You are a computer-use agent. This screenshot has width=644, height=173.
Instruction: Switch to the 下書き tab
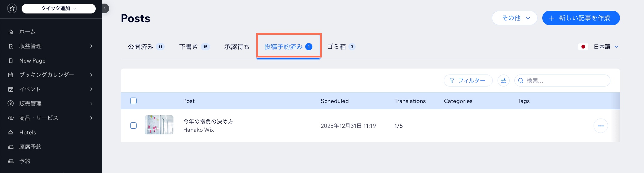[194, 47]
